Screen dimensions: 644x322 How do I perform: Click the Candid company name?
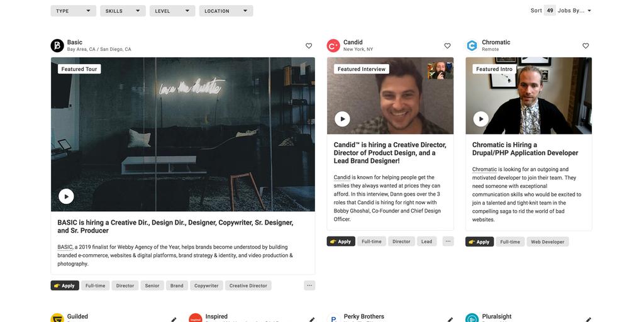coord(353,42)
